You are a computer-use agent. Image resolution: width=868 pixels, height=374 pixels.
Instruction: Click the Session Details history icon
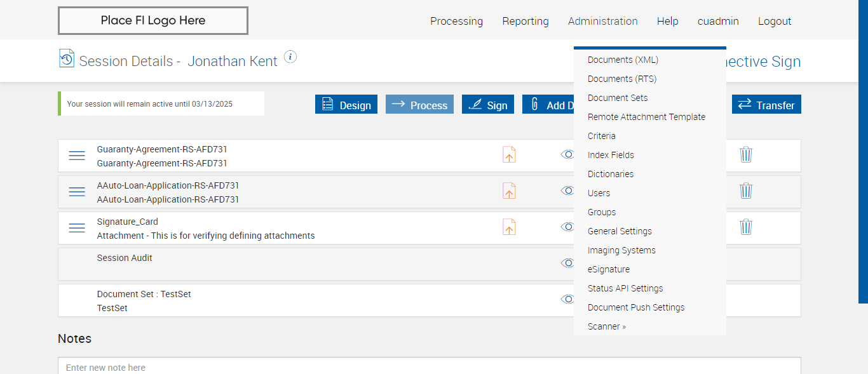click(66, 58)
